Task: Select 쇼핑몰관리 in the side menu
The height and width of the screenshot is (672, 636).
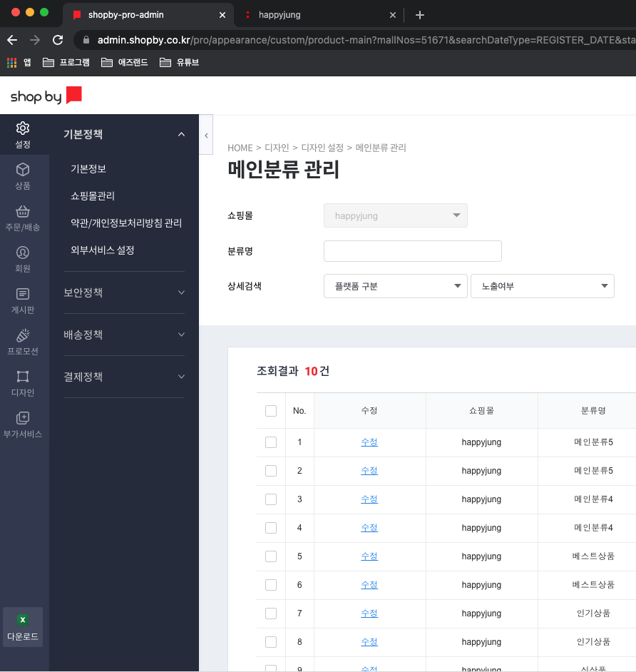Action: click(93, 196)
